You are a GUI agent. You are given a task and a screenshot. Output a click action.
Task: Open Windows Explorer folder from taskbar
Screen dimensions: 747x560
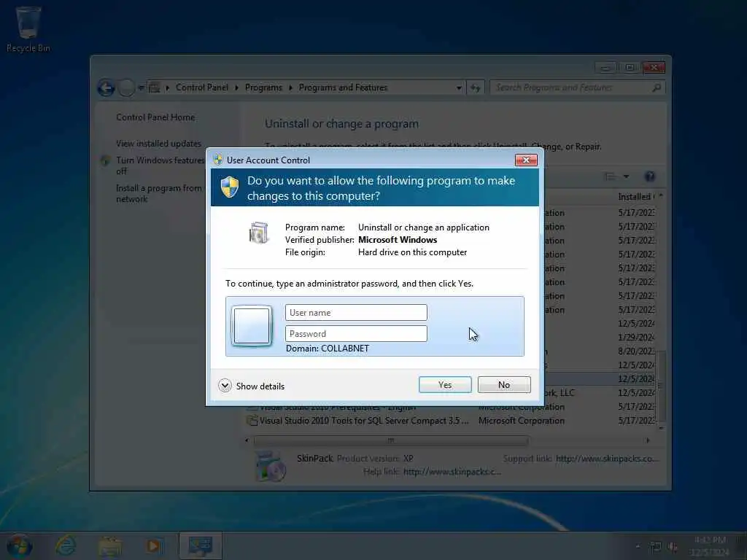[x=110, y=545]
